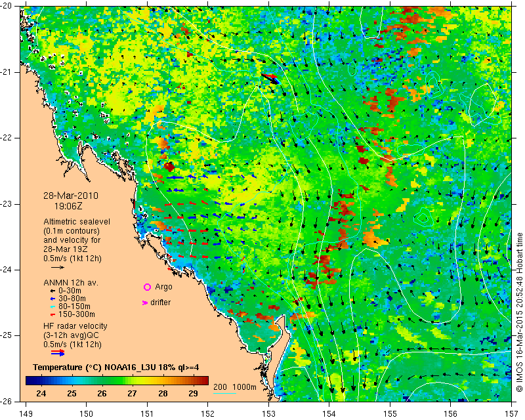Click the magenta drifter arrow legend symbol
The width and height of the screenshot is (525, 420).
point(145,303)
